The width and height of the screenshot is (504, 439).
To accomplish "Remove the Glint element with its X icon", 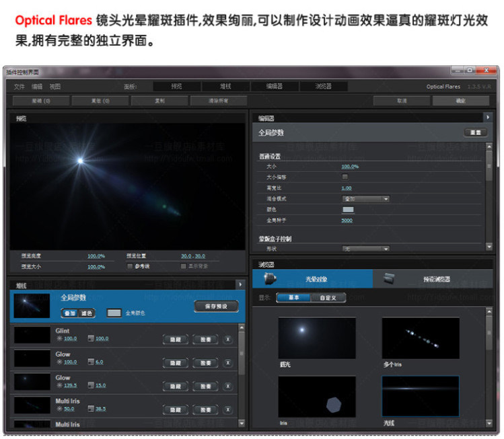I will click(228, 340).
